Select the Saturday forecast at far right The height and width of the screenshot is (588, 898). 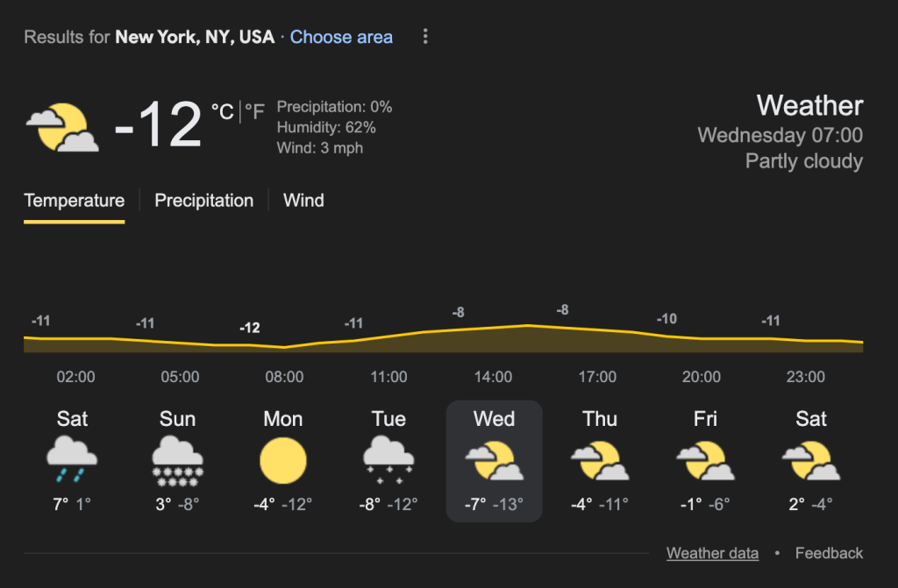pyautogui.click(x=811, y=460)
